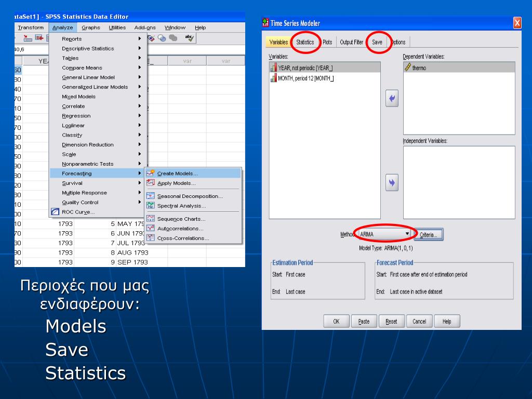532x399 pixels.
Task: Switch to the Variables tab
Action: 278,42
